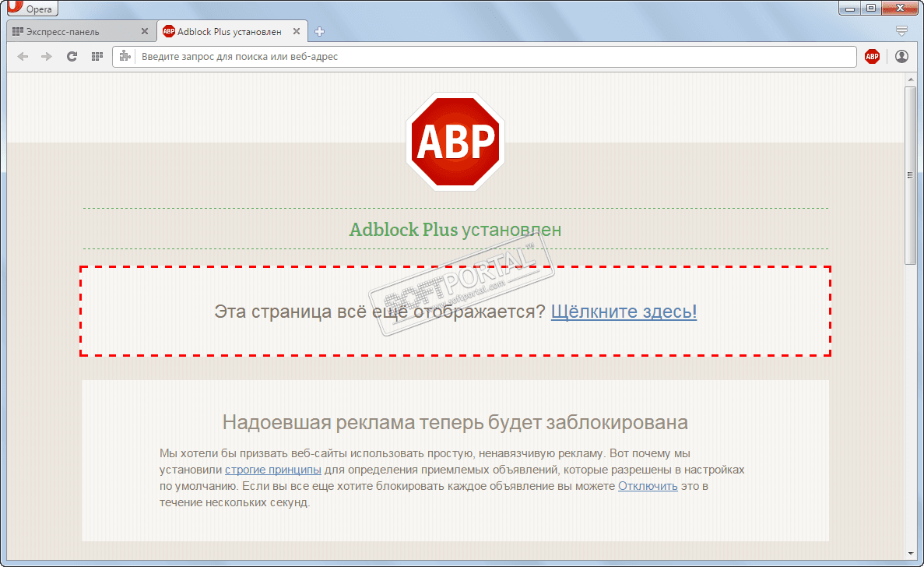Maximize the Opera window
Image resolution: width=924 pixels, height=567 pixels.
[x=870, y=9]
